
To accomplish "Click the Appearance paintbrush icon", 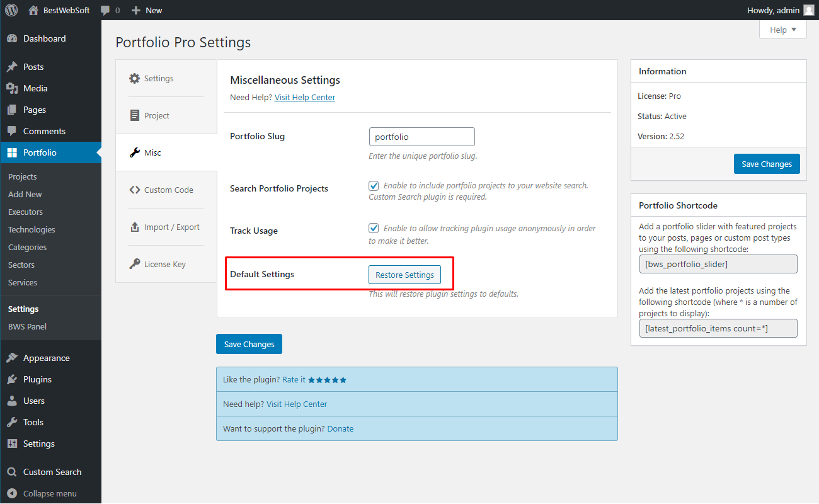I will (12, 358).
